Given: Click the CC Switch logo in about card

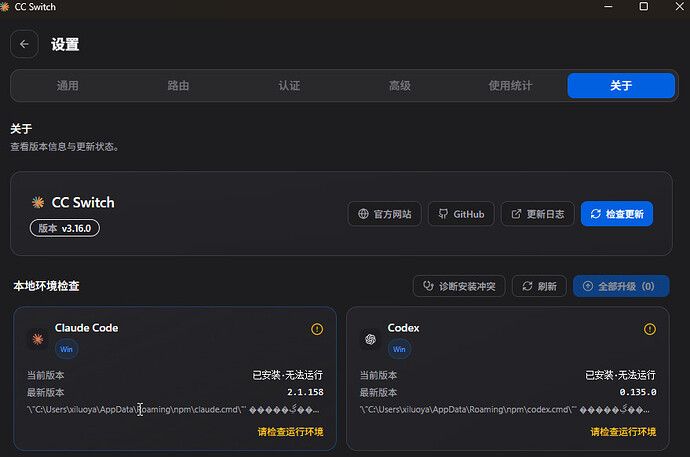Looking at the screenshot, I should coord(38,202).
